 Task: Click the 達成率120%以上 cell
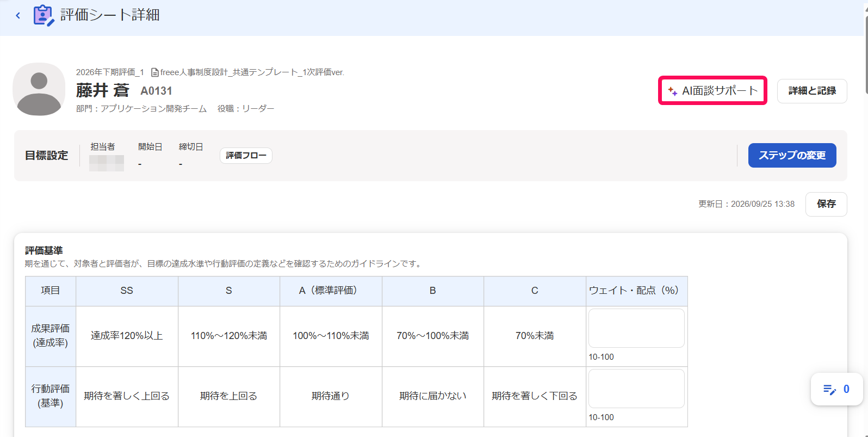[127, 336]
